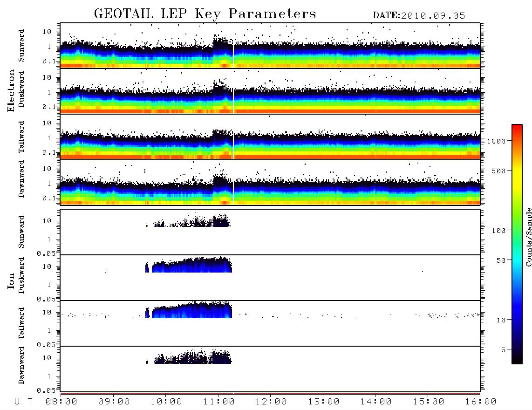Viewport: 532px width, 410px height.
Task: Select the 09:00 time tick label
Action: (x=114, y=402)
